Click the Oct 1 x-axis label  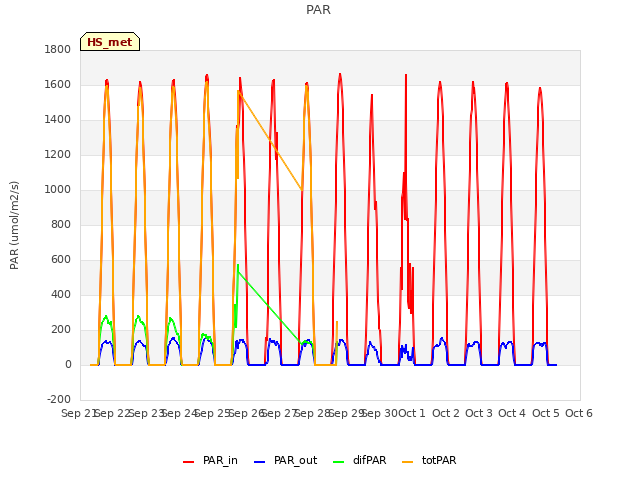pyautogui.click(x=412, y=413)
